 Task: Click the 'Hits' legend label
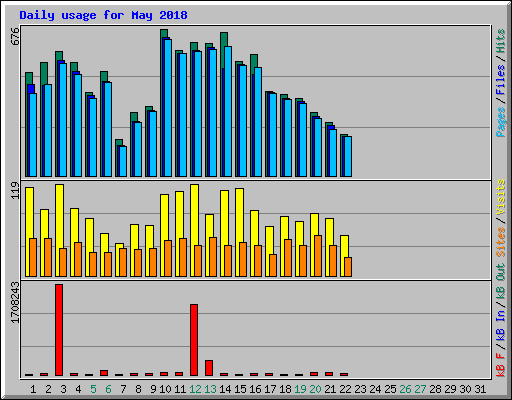[501, 41]
